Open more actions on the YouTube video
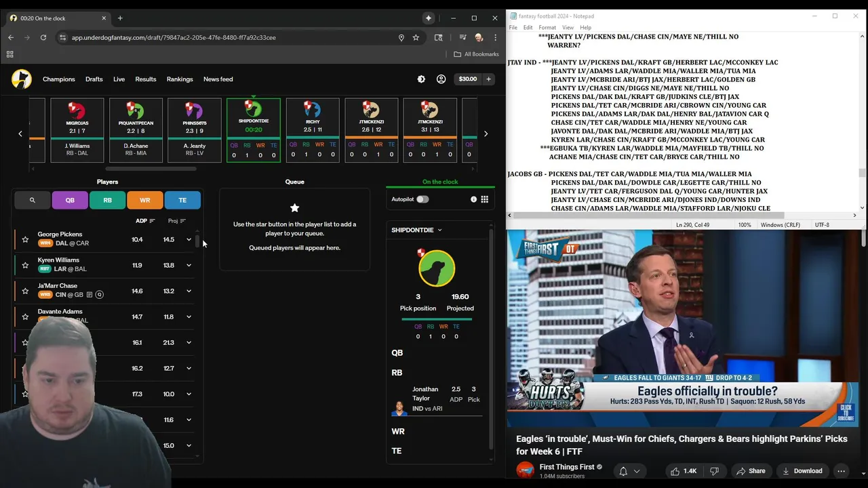The image size is (868, 488). click(841, 471)
